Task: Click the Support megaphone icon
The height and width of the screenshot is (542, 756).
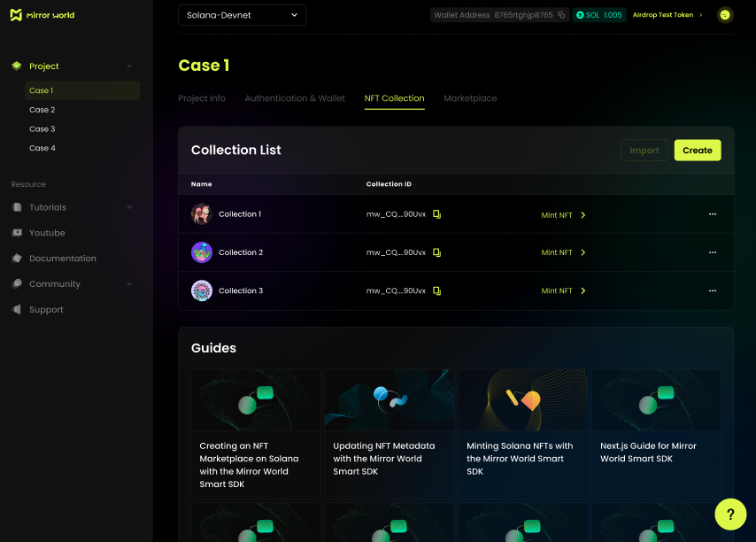Action: pyautogui.click(x=17, y=309)
